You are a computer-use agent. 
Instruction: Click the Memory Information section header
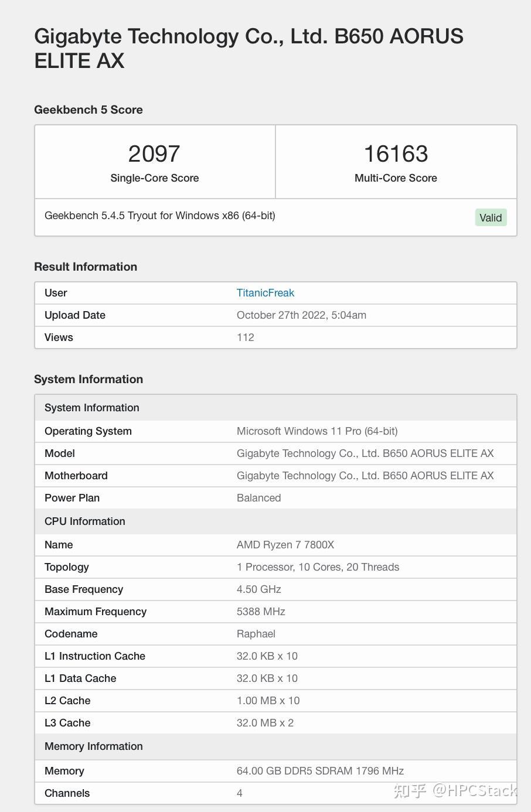click(93, 746)
